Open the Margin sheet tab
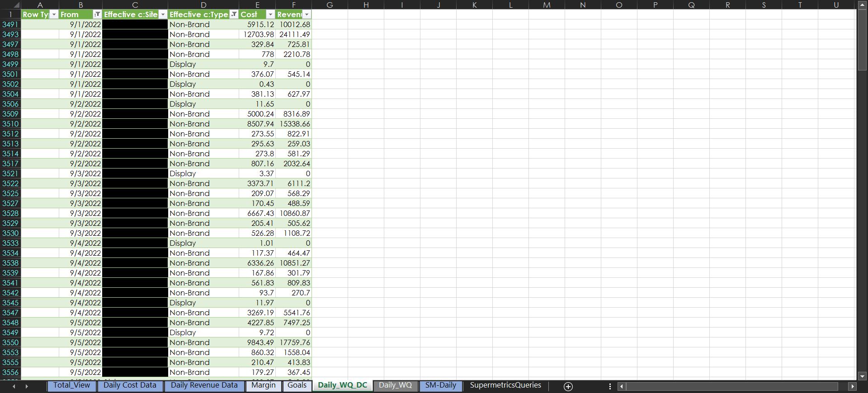 pos(263,385)
